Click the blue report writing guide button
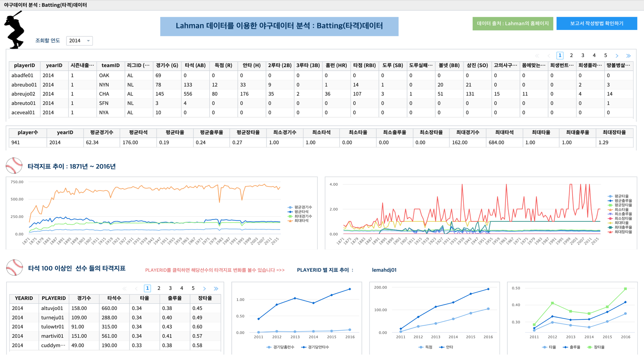644x356 pixels. click(x=597, y=24)
